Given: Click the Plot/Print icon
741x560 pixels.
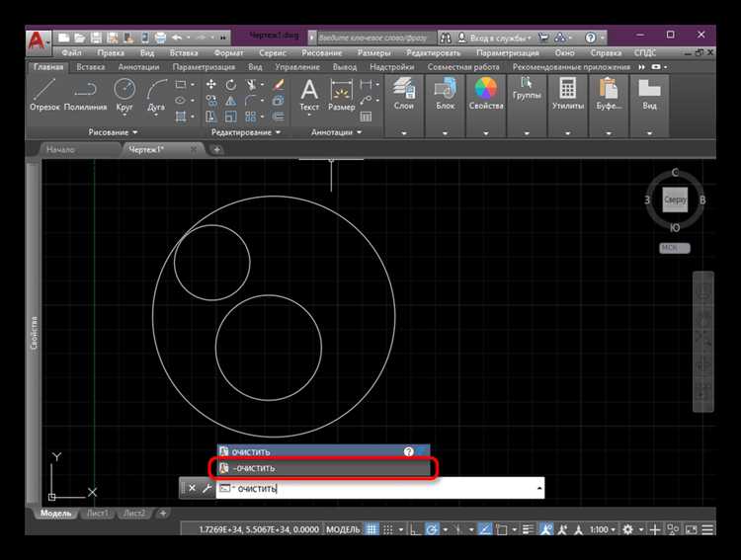Looking at the screenshot, I should click(x=161, y=38).
